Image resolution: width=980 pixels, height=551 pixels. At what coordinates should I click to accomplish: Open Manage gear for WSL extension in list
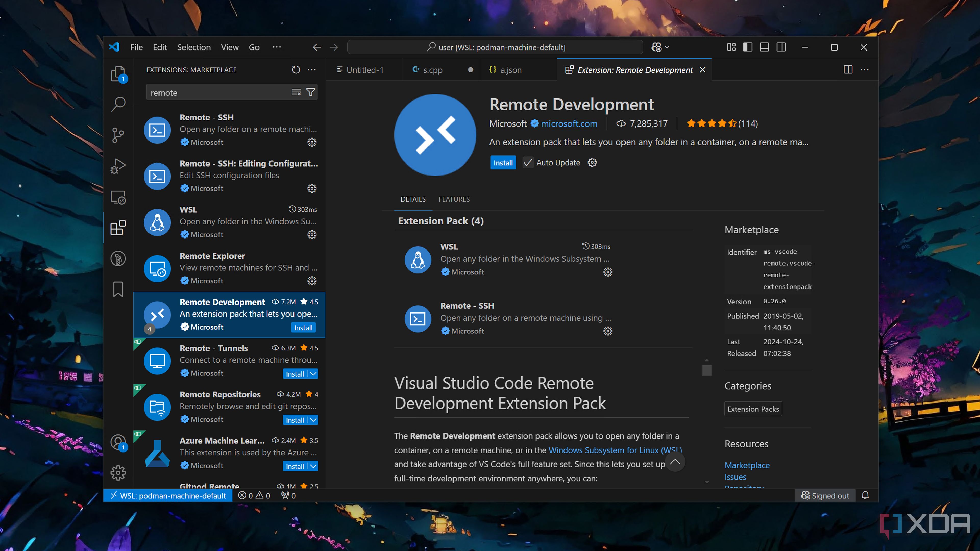click(x=312, y=235)
